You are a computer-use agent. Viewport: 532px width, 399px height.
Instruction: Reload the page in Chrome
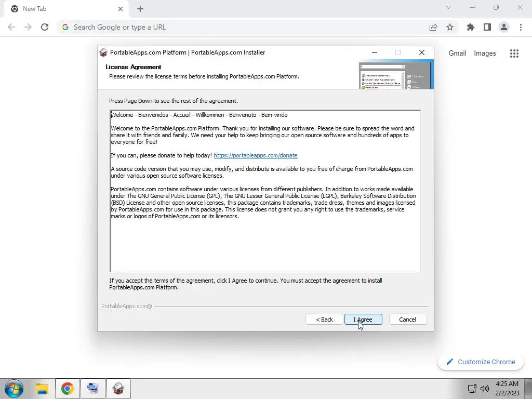point(45,27)
